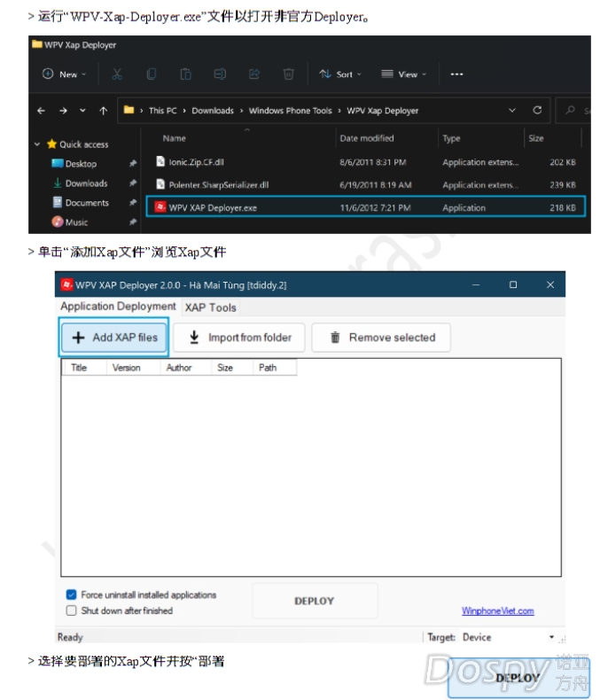
Task: Toggle Force uninstall installed applications checkbox
Action: (x=71, y=595)
